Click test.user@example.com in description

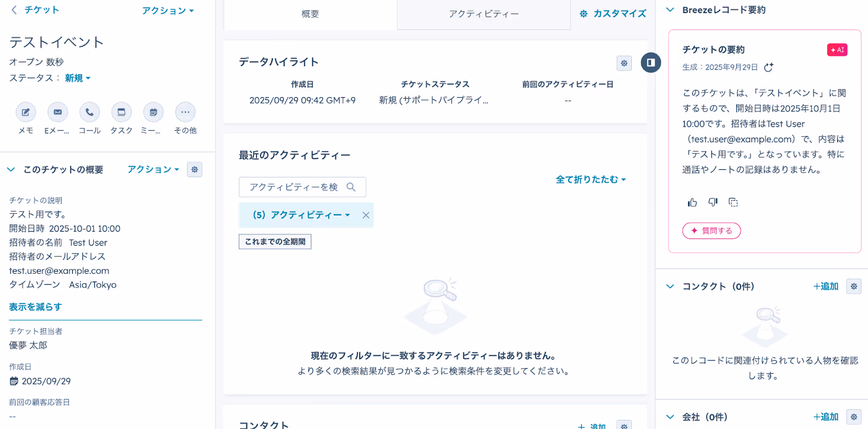click(59, 271)
